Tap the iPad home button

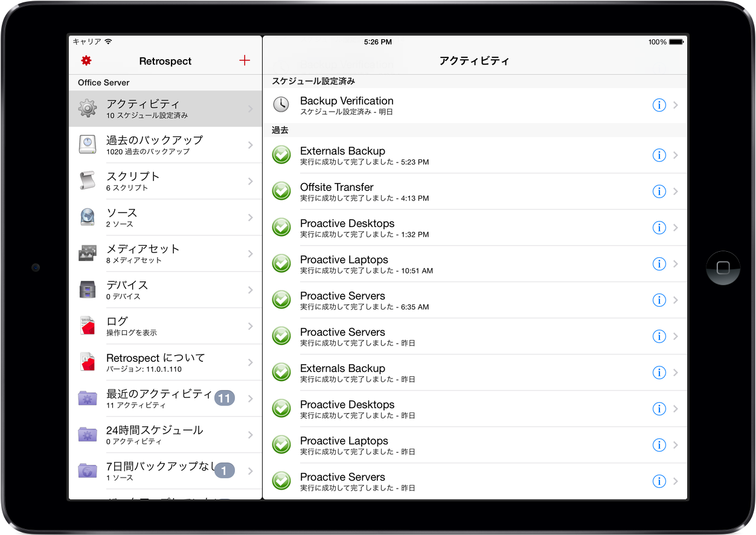[x=723, y=267]
